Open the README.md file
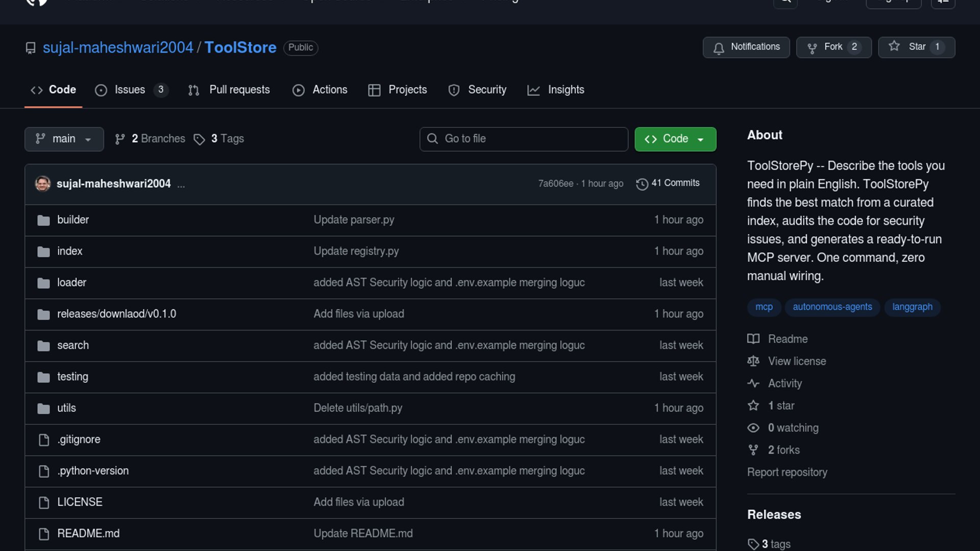 (88, 534)
